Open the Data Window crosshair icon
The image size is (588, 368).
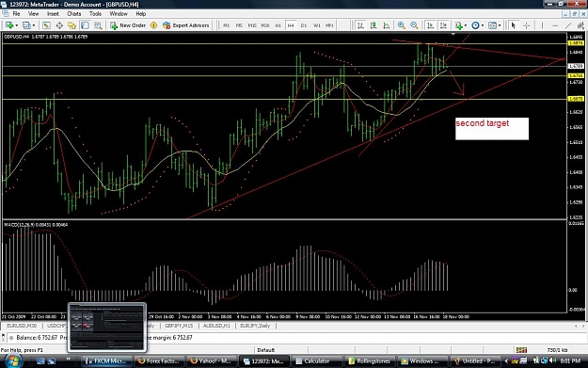point(59,25)
